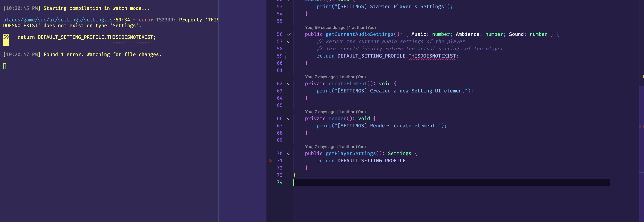Click the red error marker in overview ruler
The image size is (644, 222).
(643, 127)
